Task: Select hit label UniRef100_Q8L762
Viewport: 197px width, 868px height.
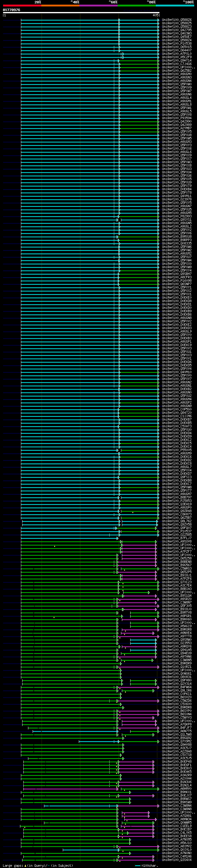Action: point(177,521)
